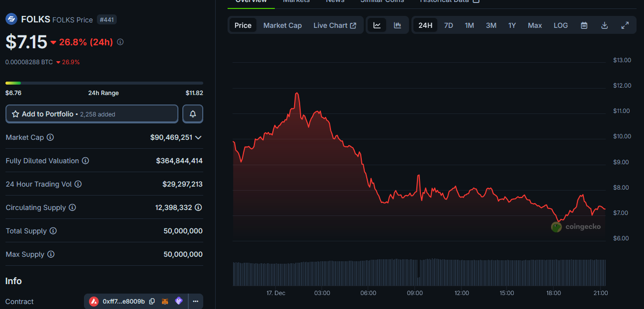The height and width of the screenshot is (309, 644).
Task: Click info icon right of 12,398,332 value
Action: click(198, 207)
